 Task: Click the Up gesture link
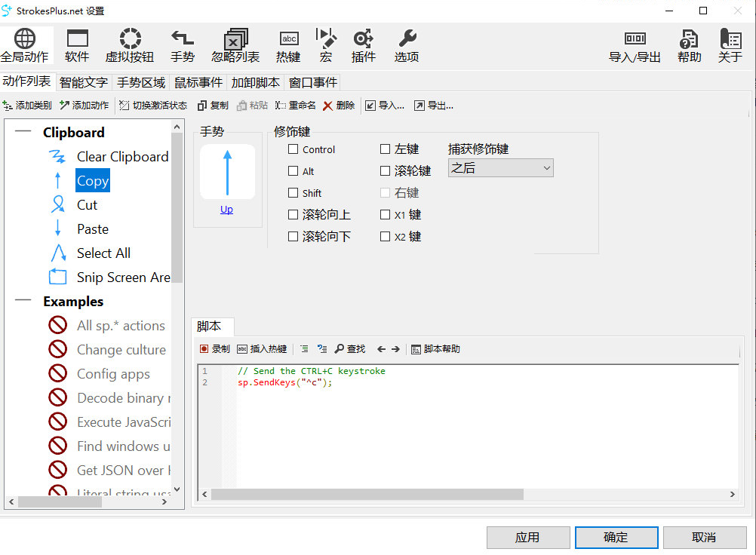coord(226,209)
